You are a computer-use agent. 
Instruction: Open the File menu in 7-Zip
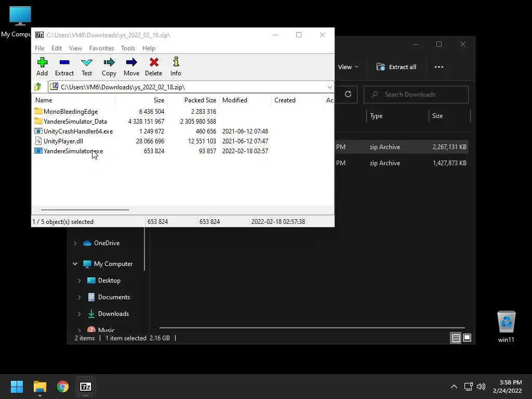point(39,48)
